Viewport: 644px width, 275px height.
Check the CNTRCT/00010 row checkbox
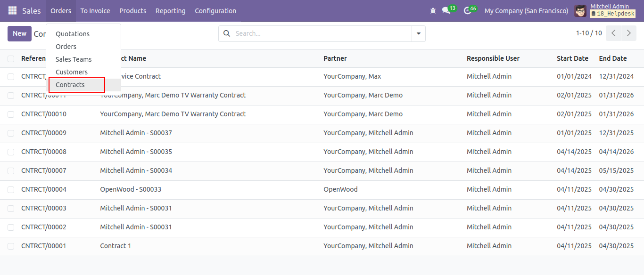(11, 114)
